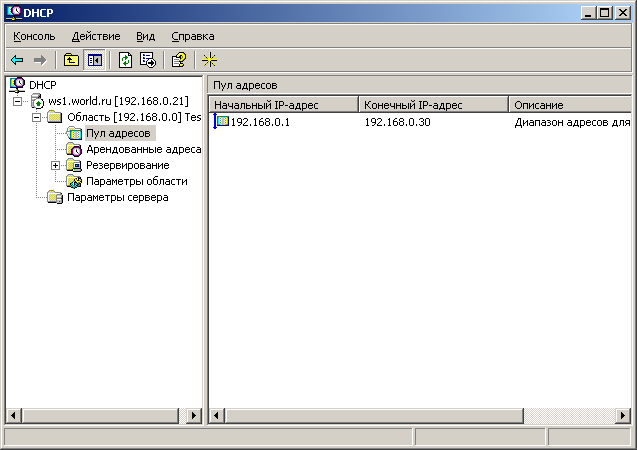Sort by Описание column header
This screenshot has height=450, width=637.
click(570, 105)
